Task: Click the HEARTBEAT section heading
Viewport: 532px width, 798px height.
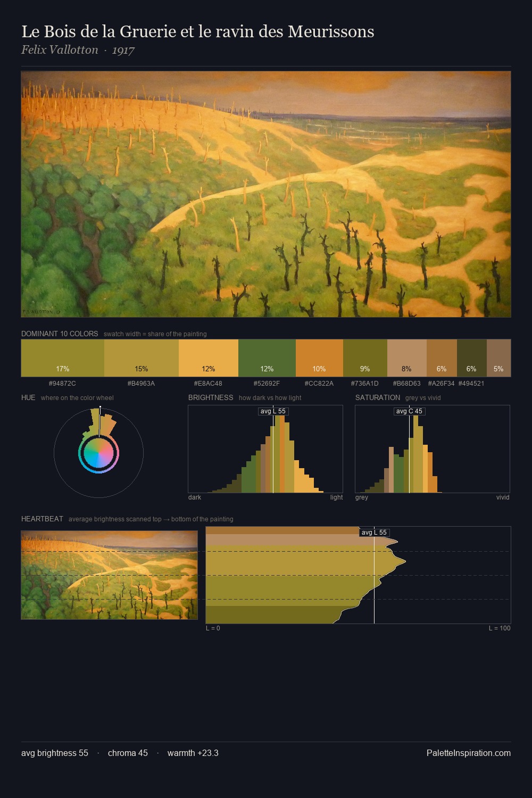Action: [42, 519]
